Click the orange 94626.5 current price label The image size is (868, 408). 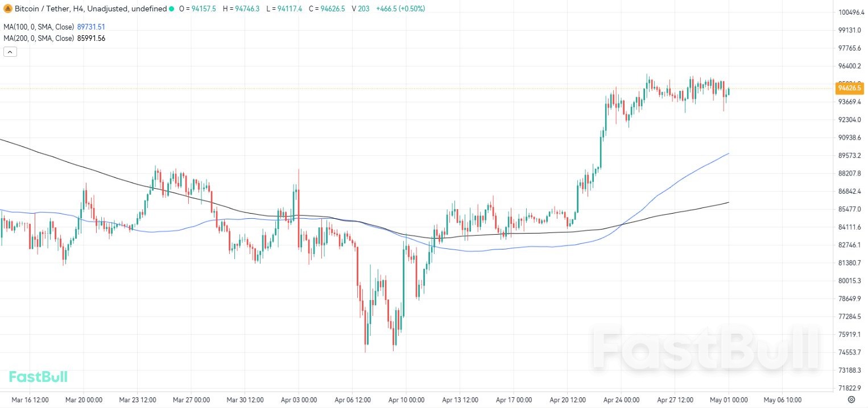tap(850, 88)
